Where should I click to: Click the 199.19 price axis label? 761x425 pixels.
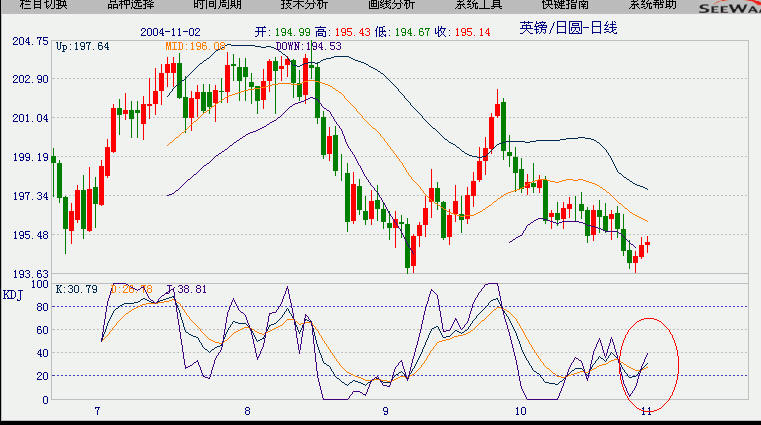31,157
